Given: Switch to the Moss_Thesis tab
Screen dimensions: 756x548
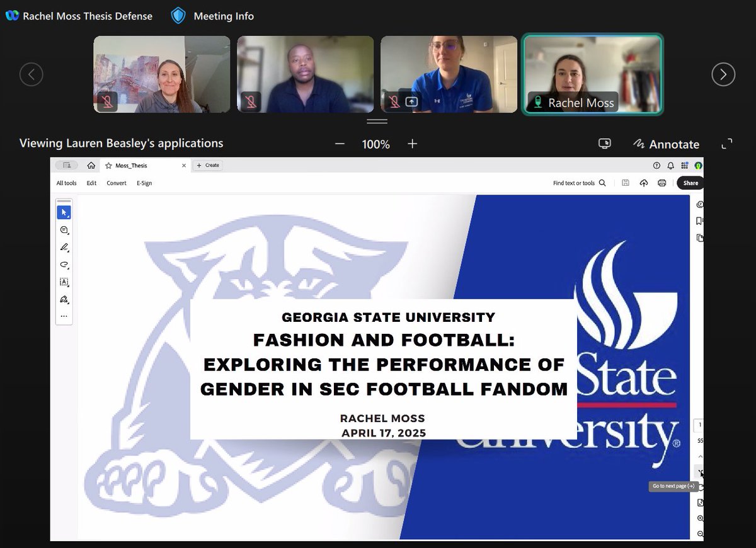Looking at the screenshot, I should (x=144, y=165).
